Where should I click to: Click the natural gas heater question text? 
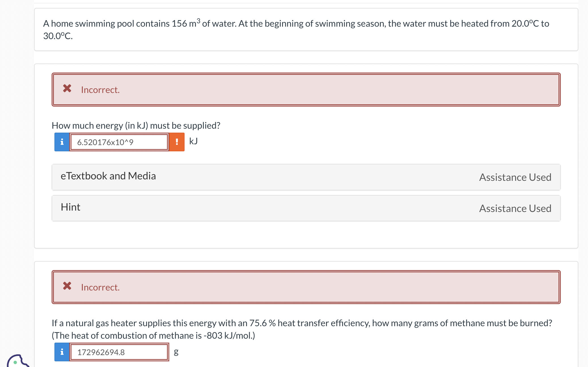point(302,323)
